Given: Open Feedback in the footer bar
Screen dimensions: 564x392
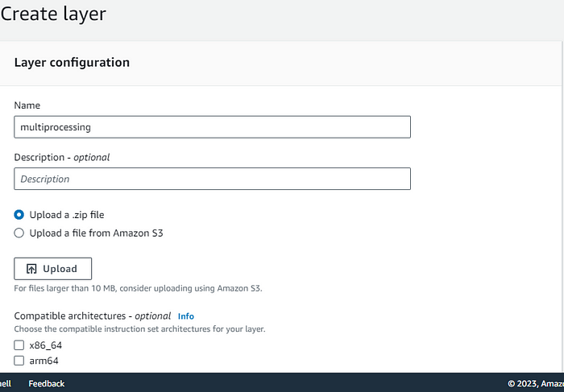Looking at the screenshot, I should (x=46, y=384).
